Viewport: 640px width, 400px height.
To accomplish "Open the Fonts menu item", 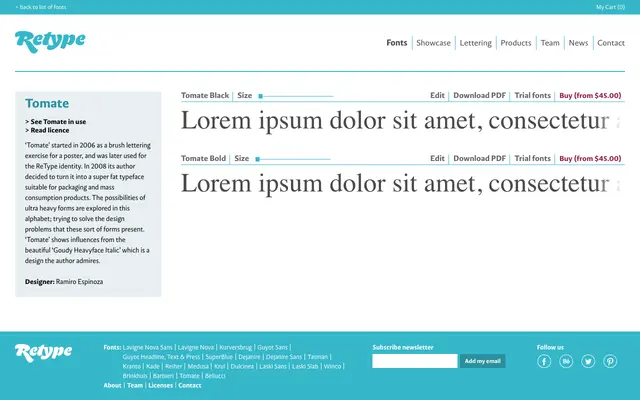I will [397, 43].
